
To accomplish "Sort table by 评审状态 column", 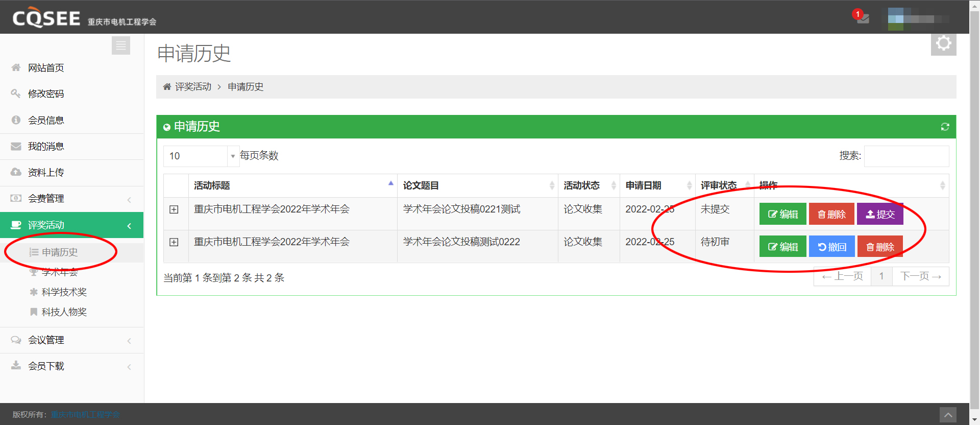I will (725, 185).
